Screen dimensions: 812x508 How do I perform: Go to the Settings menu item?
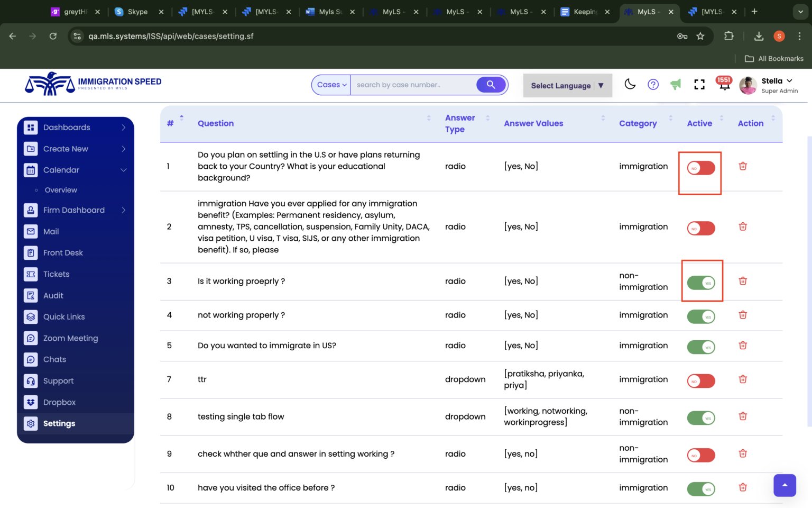coord(59,423)
